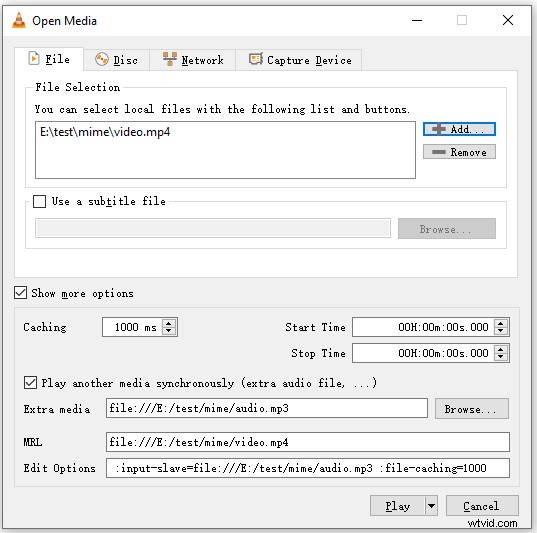Click the Capture Device tab icon
The height and width of the screenshot is (533, 537).
click(x=255, y=59)
